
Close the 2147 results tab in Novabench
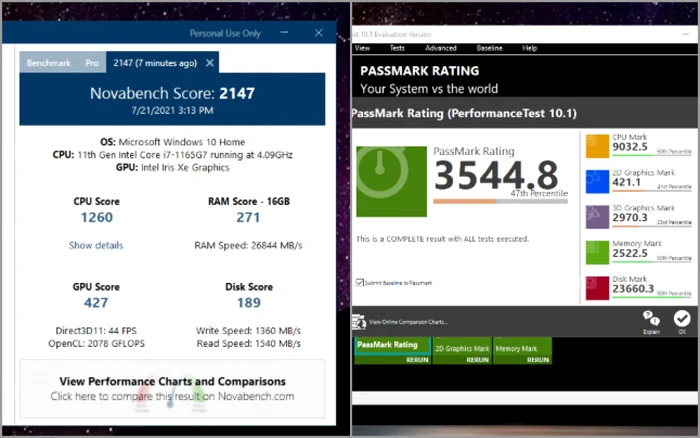[210, 63]
